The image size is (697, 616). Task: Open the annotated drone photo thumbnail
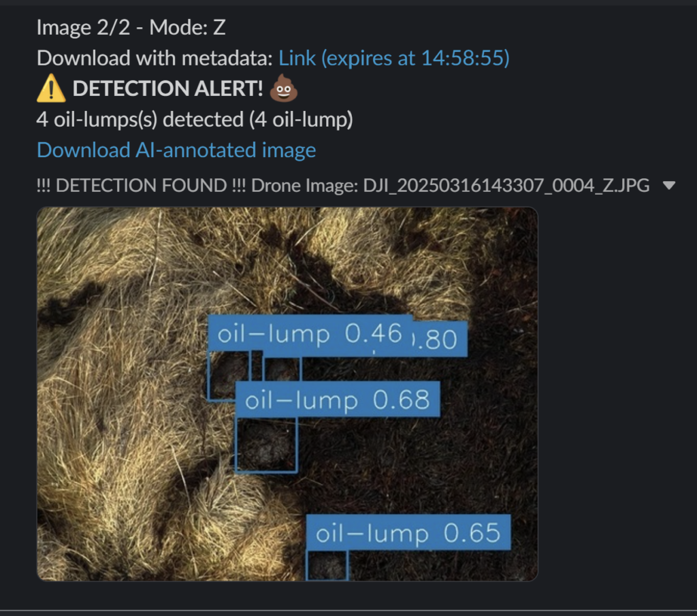287,394
